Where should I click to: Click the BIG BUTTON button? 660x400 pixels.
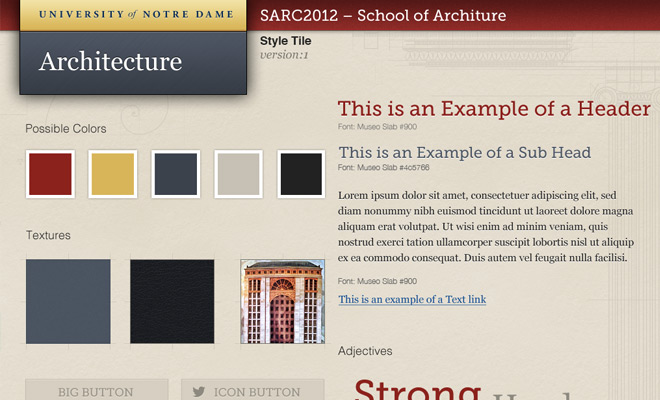tap(97, 389)
